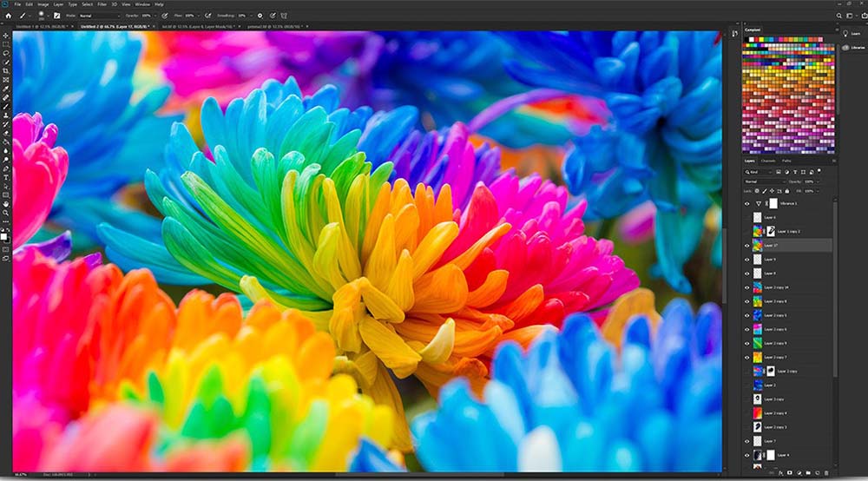Open the layer Opacity dropdown in Layers panel
The height and width of the screenshot is (481, 868).
click(818, 181)
